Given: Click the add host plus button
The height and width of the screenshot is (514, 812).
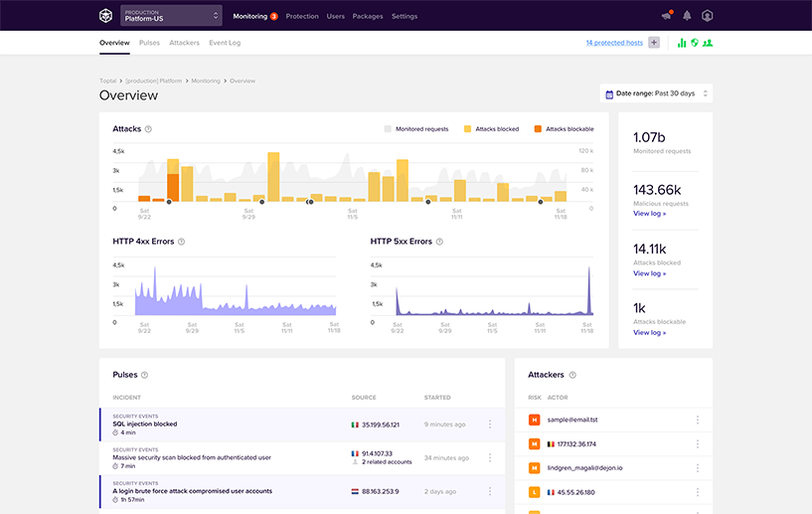Looking at the screenshot, I should coord(654,43).
